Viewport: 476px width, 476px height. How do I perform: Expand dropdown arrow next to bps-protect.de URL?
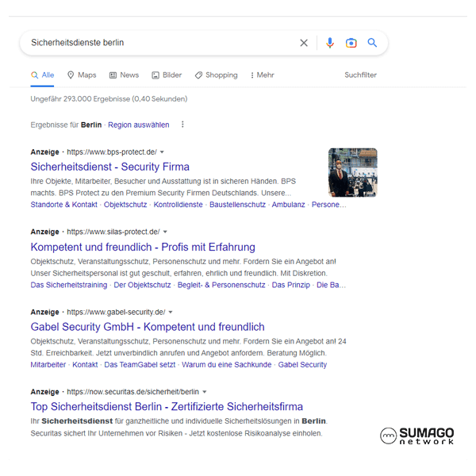pos(162,152)
